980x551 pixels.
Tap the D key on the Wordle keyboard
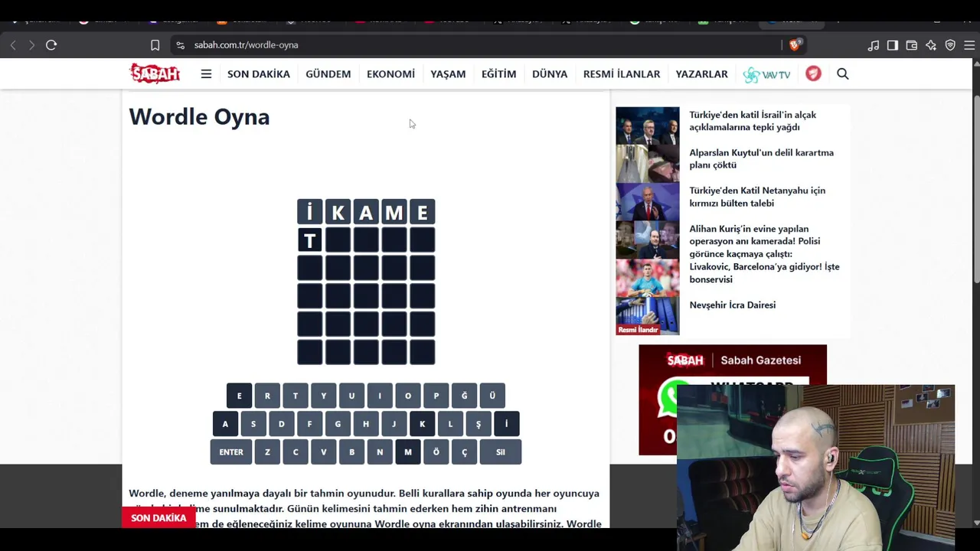coord(281,424)
